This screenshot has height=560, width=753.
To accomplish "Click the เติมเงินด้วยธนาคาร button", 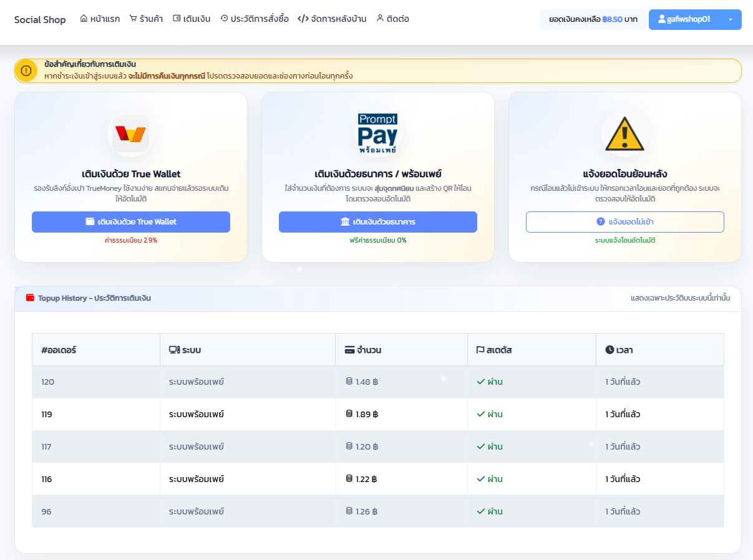I will pos(378,222).
